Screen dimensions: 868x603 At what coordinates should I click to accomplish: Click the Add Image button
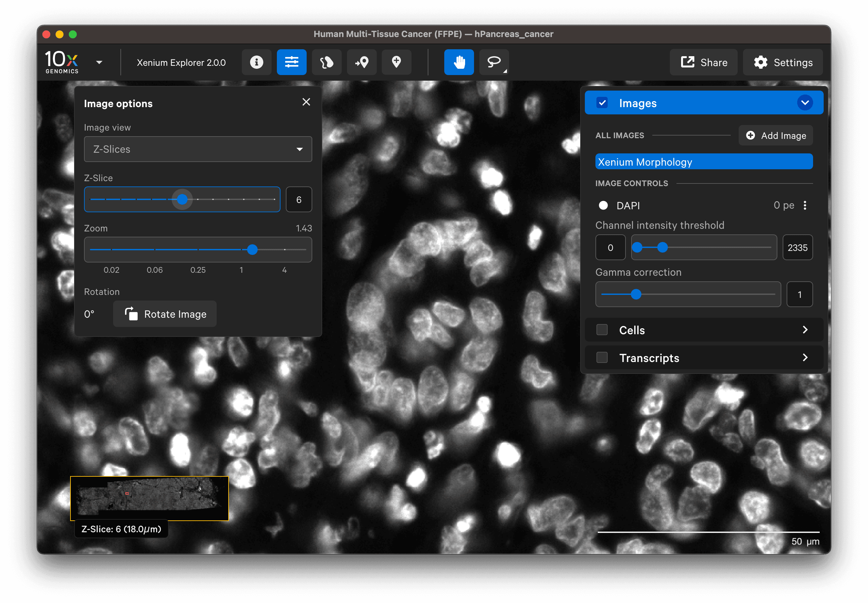click(x=776, y=135)
